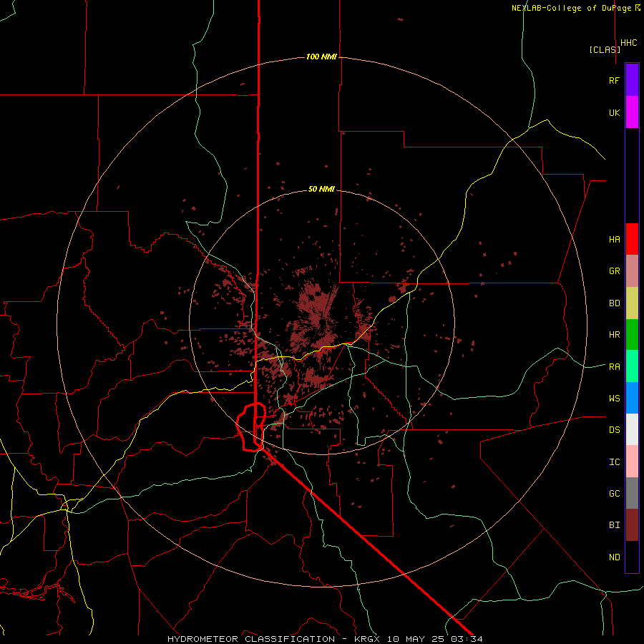This screenshot has width=644, height=644.
Task: Click the RF legend label
Action: point(614,80)
